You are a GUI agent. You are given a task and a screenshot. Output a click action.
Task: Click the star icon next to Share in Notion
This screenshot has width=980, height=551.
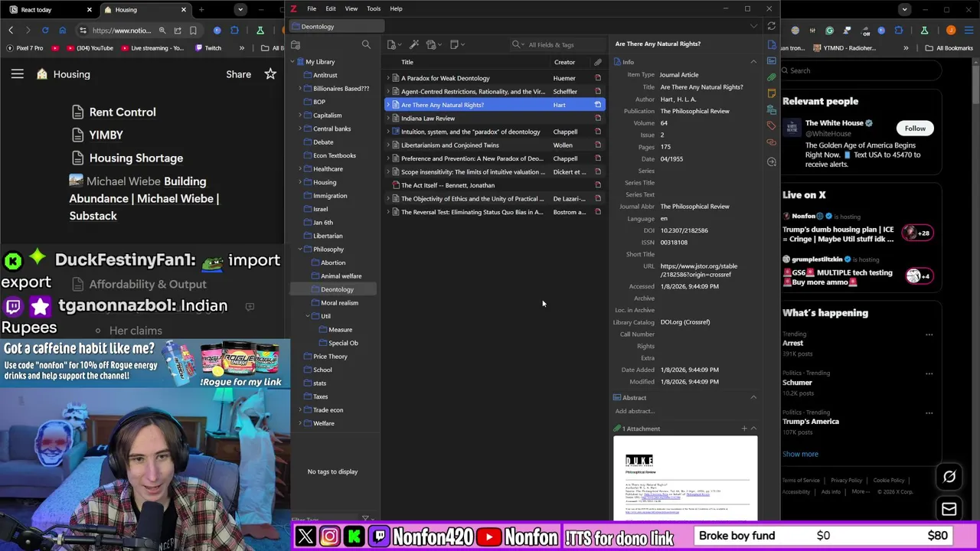(x=270, y=74)
